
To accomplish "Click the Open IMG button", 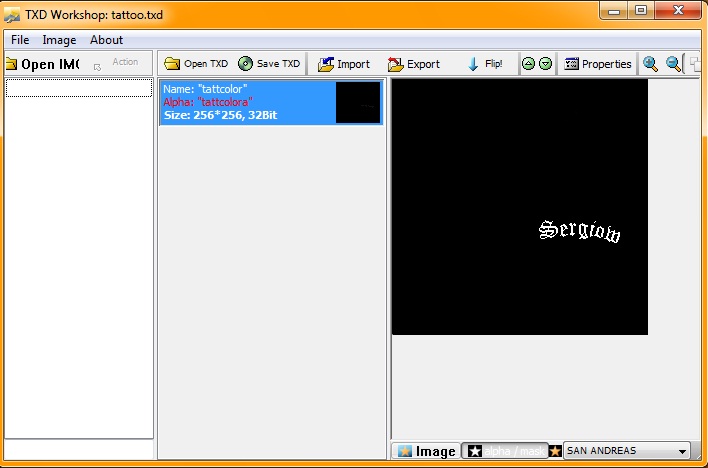I will coord(42,64).
